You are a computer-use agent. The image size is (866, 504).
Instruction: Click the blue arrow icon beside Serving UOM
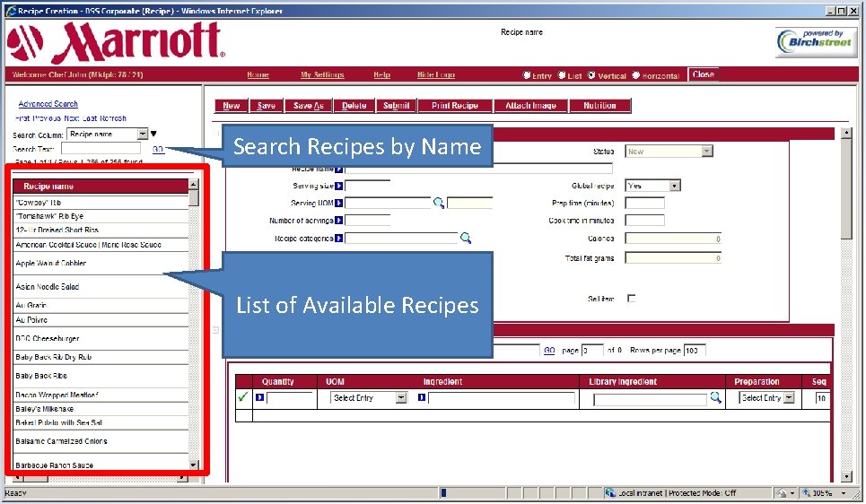(338, 204)
